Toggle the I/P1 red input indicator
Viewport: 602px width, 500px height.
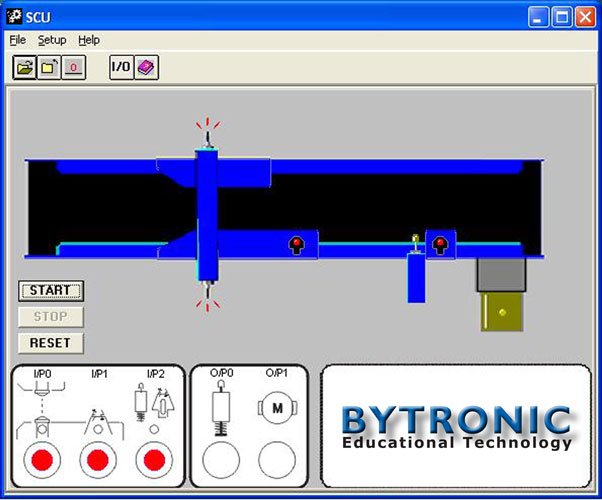[x=97, y=461]
